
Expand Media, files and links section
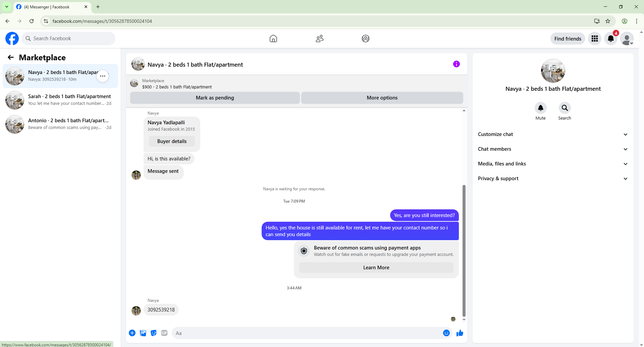[553, 164]
